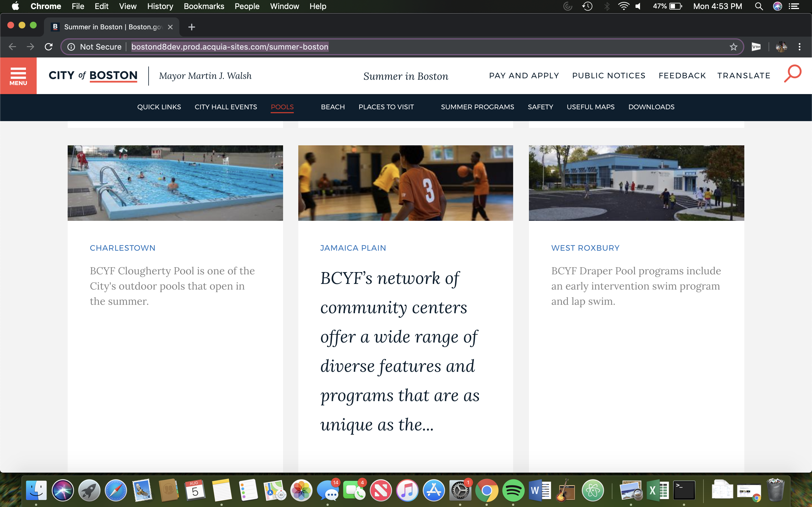Viewport: 812px width, 507px height.
Task: Open macOS Spotlight search icon
Action: tap(759, 6)
